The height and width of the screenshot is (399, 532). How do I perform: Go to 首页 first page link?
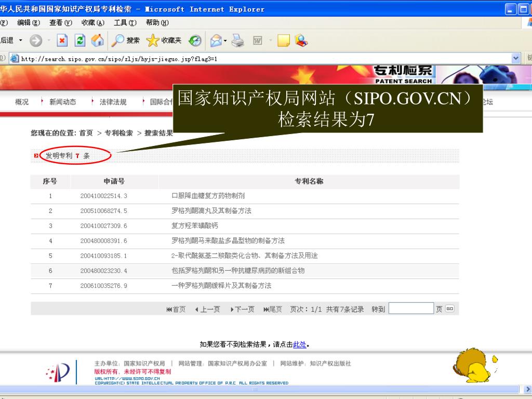176,309
